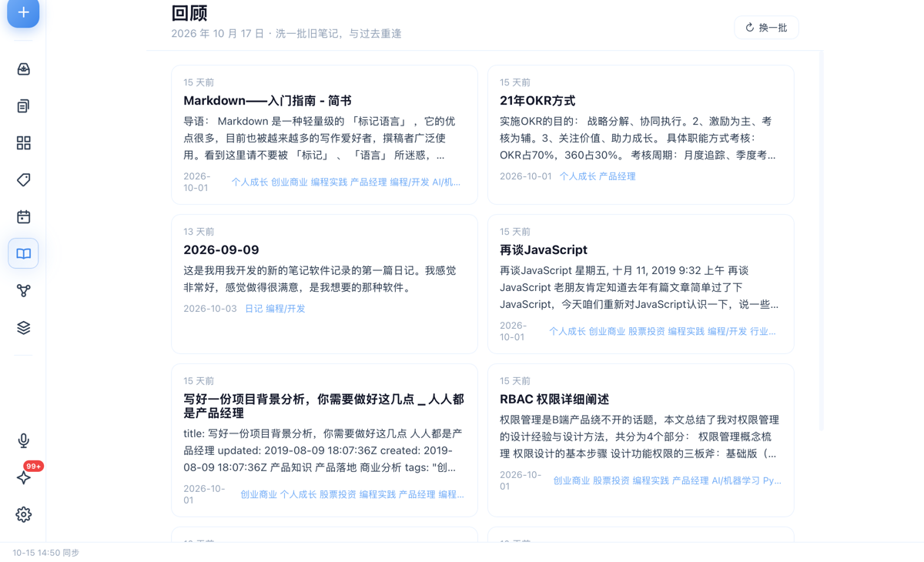Click the diary preview text 这是我用我开发的新的笔记软件

coord(320,279)
